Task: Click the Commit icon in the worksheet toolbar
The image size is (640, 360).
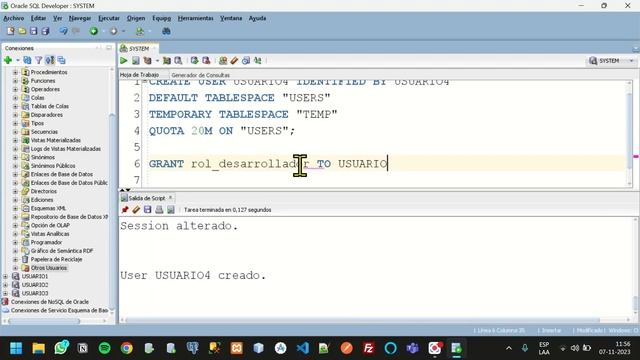Action: [195, 61]
